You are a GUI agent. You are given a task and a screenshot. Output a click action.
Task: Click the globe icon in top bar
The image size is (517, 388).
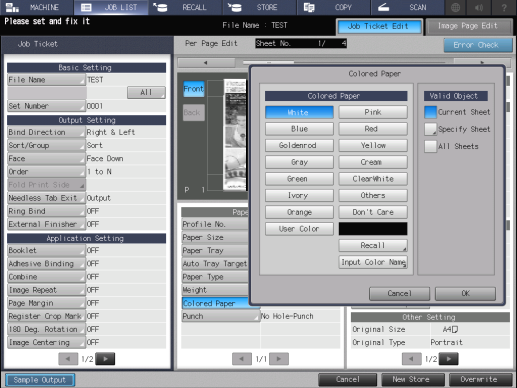[455, 7]
